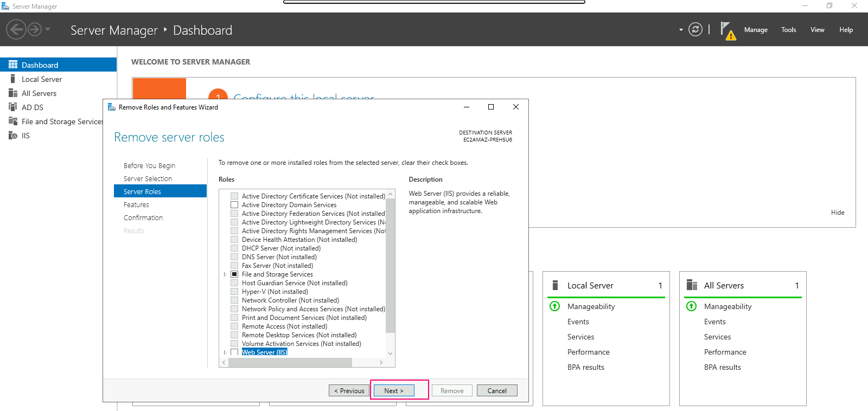Click the Hyper-V (Not installed) checkbox
Viewport: 868px width, 411px height.
[234, 292]
